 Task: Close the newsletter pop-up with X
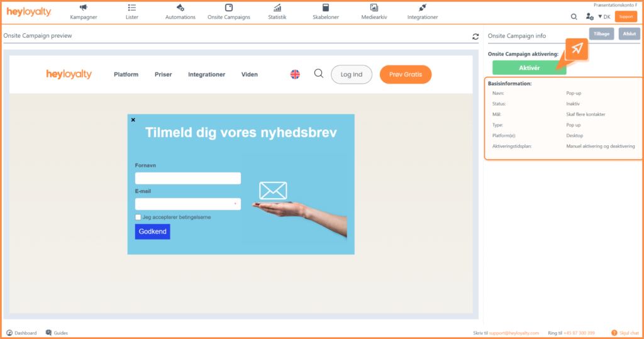(x=133, y=119)
